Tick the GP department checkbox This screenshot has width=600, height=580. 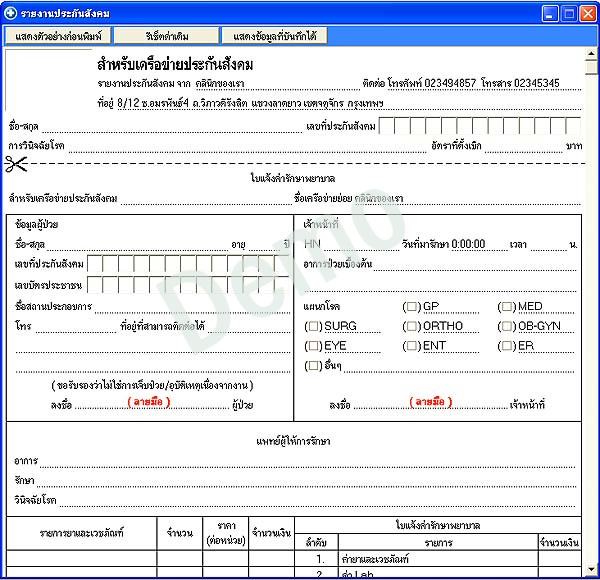click(x=412, y=307)
